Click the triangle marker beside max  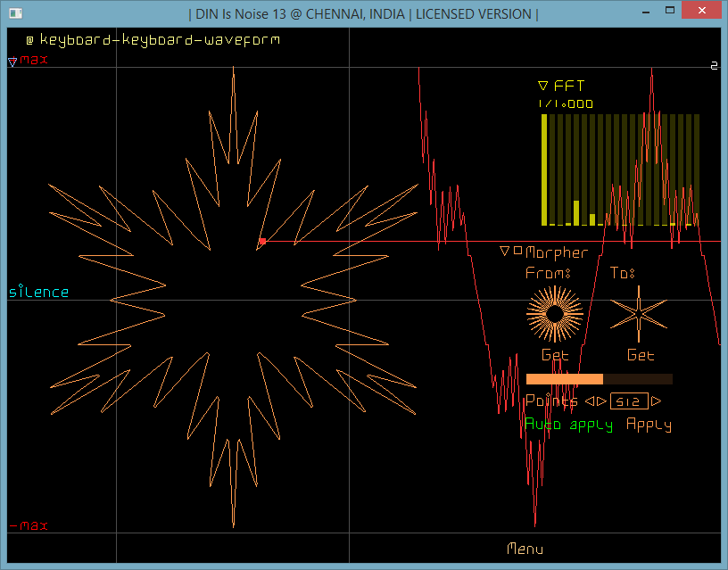pos(12,62)
